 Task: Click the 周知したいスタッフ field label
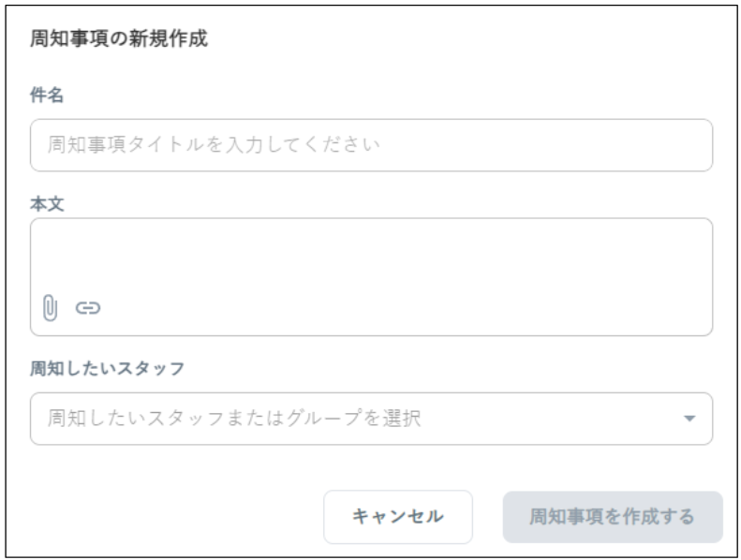pos(107,367)
